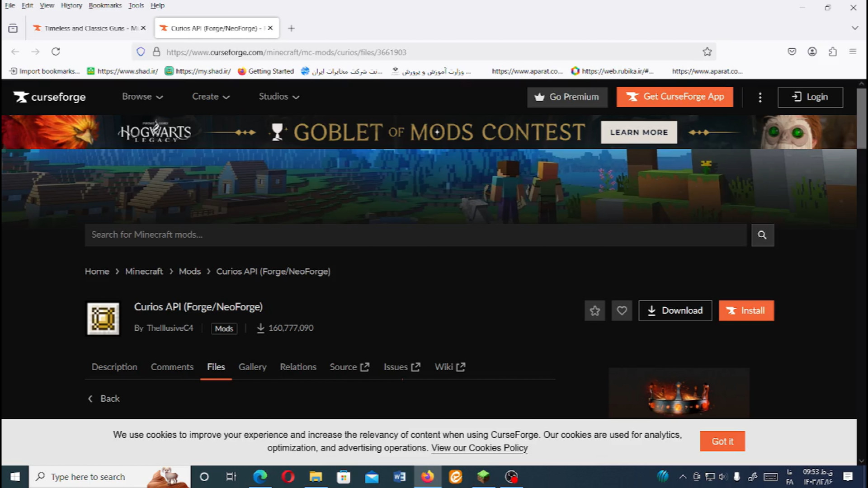This screenshot has height=488, width=868.
Task: Expand the list all tabs arrow
Action: (854, 28)
